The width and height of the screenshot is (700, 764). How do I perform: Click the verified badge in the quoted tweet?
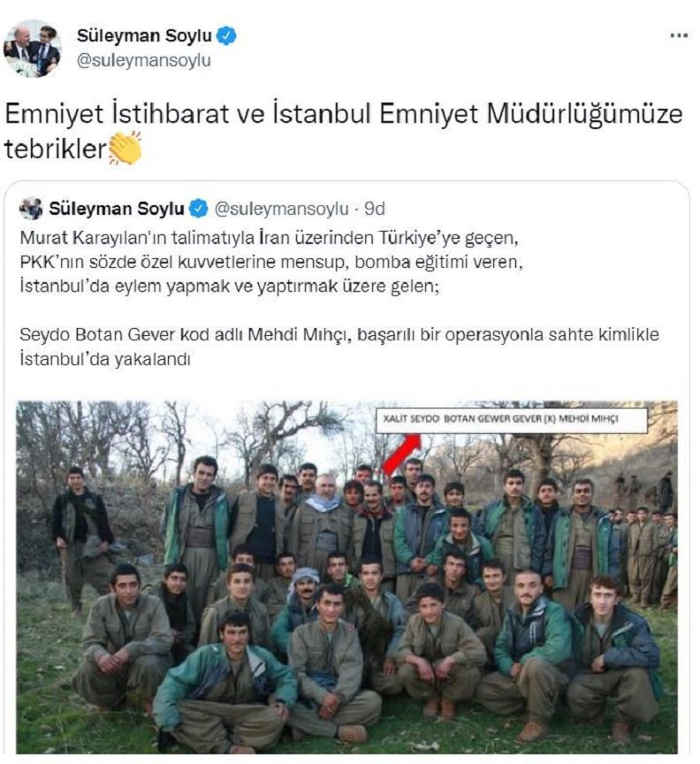[x=199, y=209]
